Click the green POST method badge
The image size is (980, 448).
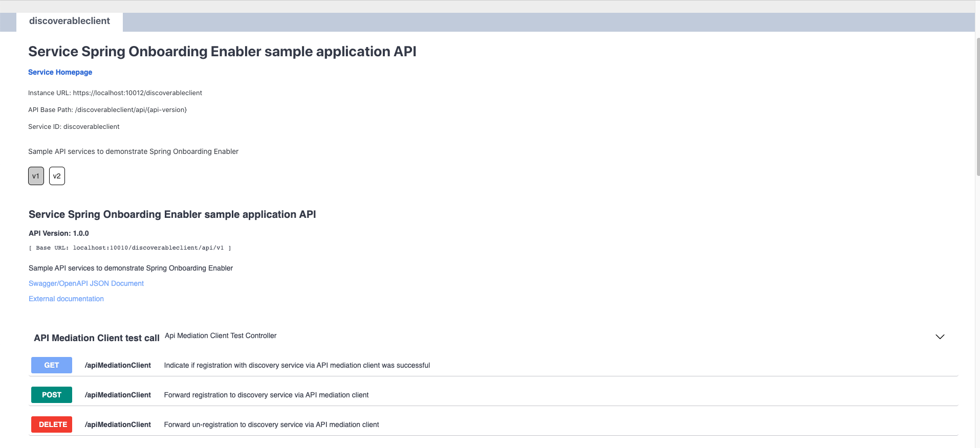click(x=52, y=395)
